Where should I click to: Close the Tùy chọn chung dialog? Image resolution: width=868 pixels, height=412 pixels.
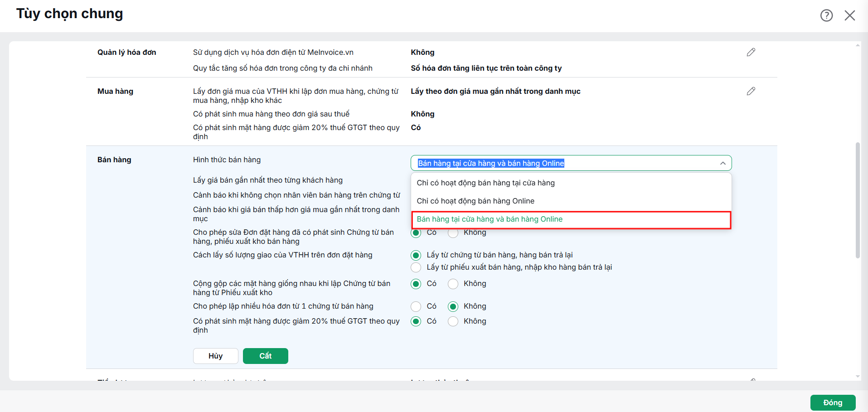(x=850, y=15)
